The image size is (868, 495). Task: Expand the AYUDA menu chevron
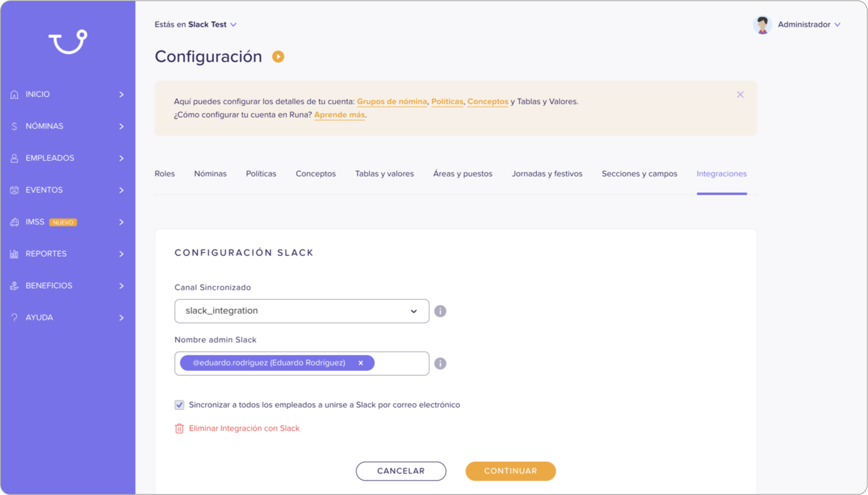122,318
